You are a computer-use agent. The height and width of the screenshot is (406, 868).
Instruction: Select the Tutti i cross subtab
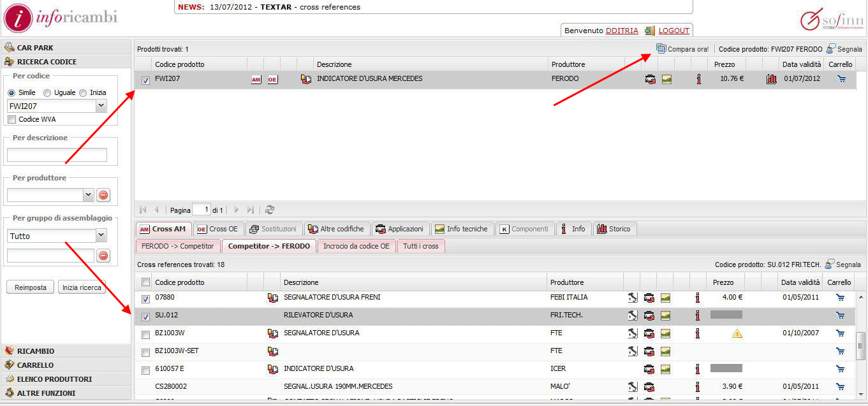click(x=421, y=246)
